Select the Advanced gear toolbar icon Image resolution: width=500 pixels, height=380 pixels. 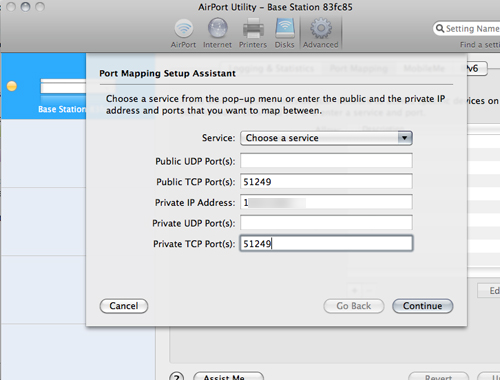tap(321, 33)
